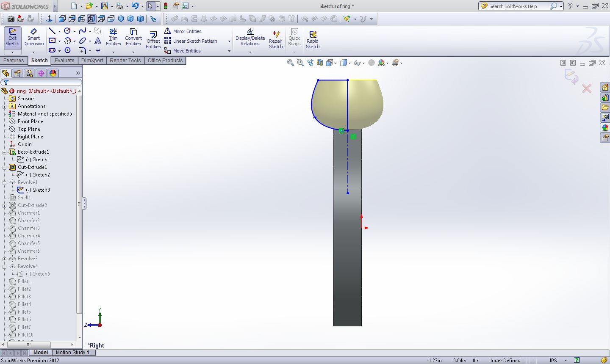Click Rapid Sketch tool
This screenshot has height=364, width=610.
[x=313, y=40]
